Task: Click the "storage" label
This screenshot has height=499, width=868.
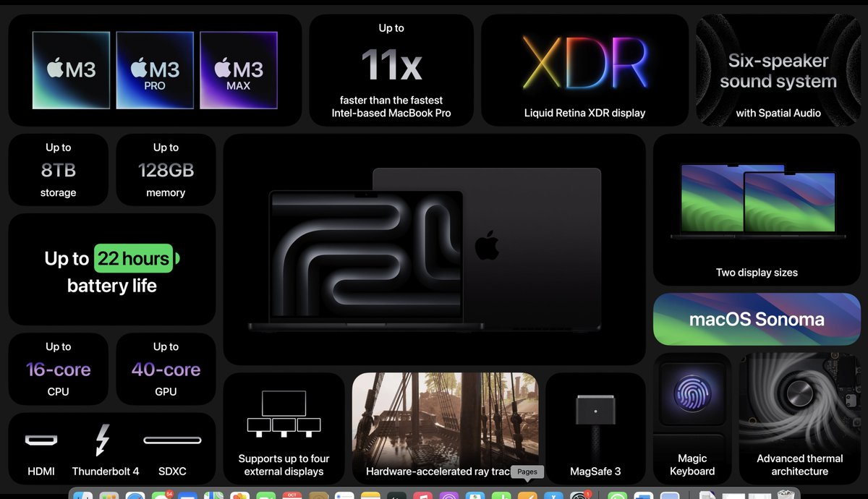Action: pos(59,193)
